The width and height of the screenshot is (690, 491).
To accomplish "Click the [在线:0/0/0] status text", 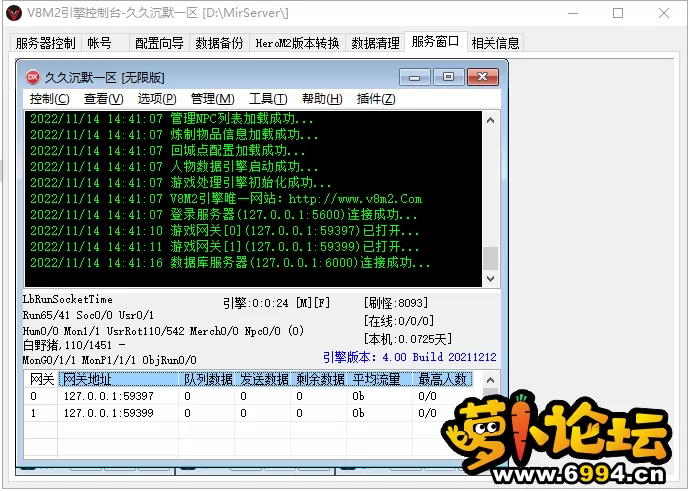I will pyautogui.click(x=399, y=321).
